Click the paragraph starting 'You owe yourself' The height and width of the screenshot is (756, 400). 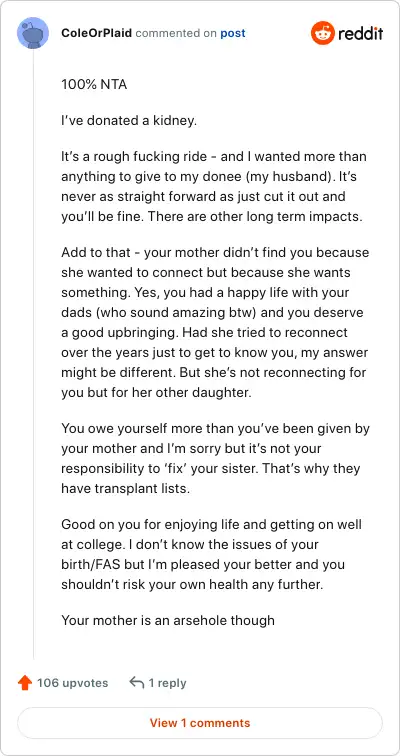tap(215, 459)
